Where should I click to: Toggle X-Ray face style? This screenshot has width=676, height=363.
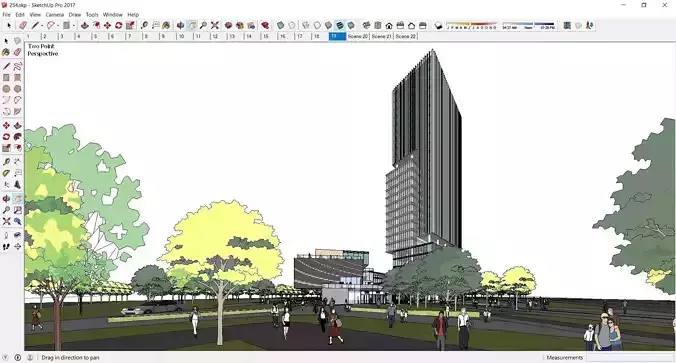point(281,26)
